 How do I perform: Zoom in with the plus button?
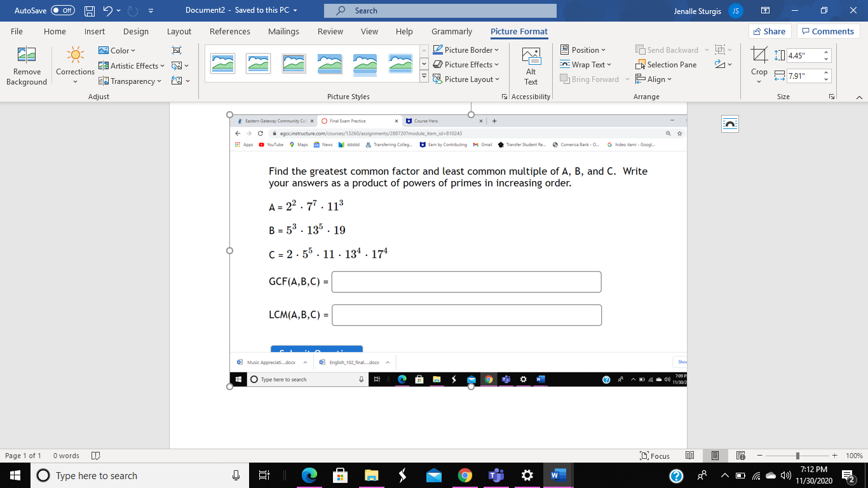[x=835, y=456]
